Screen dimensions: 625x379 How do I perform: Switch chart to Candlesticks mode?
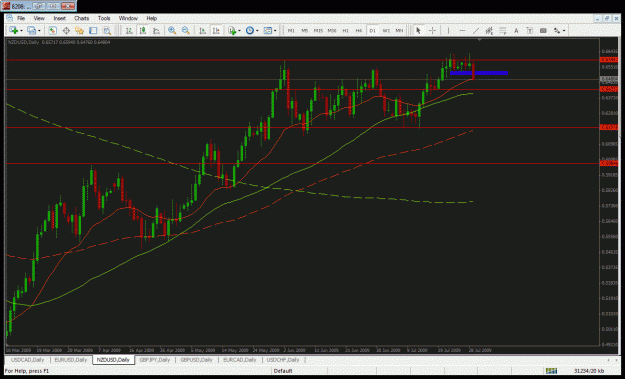point(143,31)
